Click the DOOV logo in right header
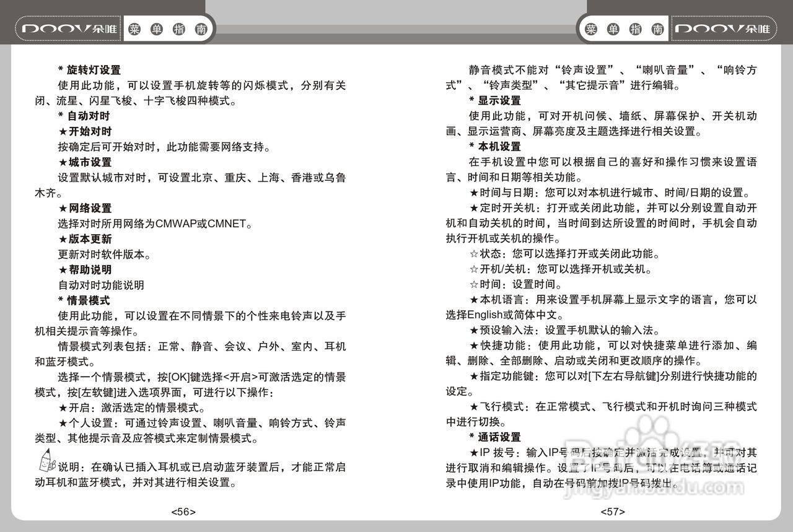793x532 pixels. click(722, 29)
